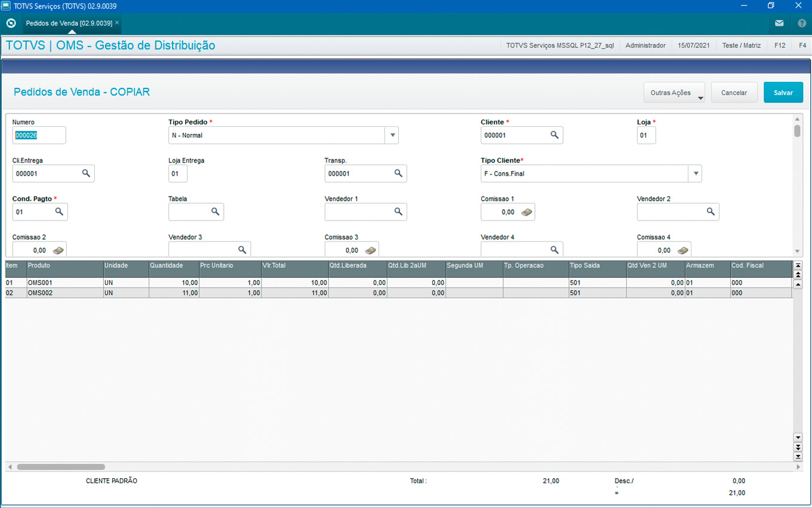The height and width of the screenshot is (508, 812).
Task: Select the Pedidos de Venda tab
Action: (x=69, y=23)
